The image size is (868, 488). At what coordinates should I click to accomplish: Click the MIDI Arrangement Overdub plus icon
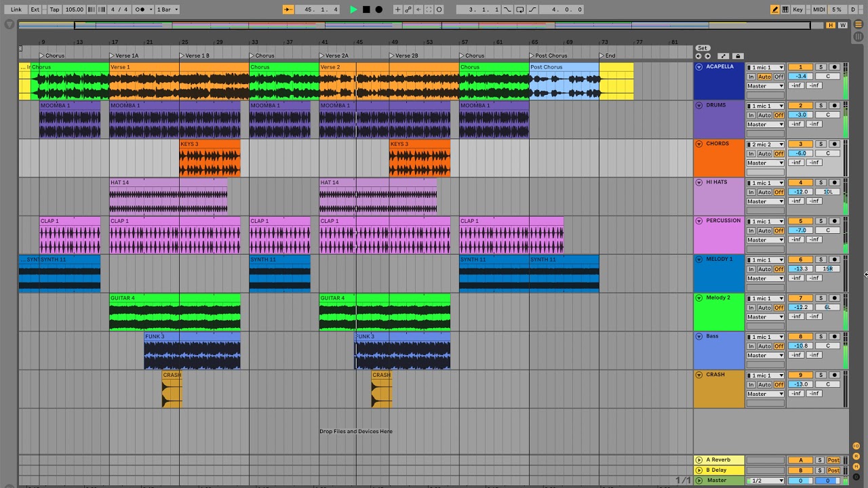click(x=398, y=9)
